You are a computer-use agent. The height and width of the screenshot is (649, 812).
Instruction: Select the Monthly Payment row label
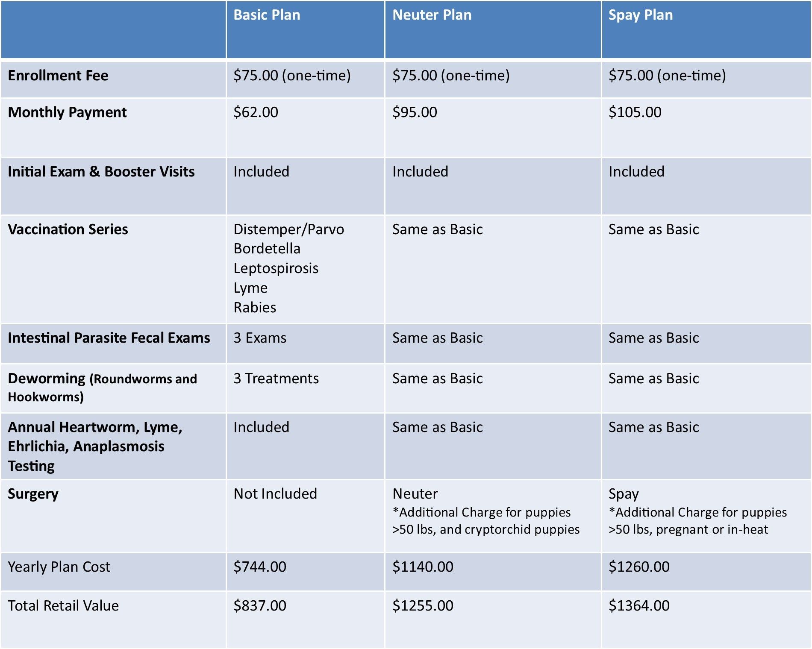[x=68, y=112]
